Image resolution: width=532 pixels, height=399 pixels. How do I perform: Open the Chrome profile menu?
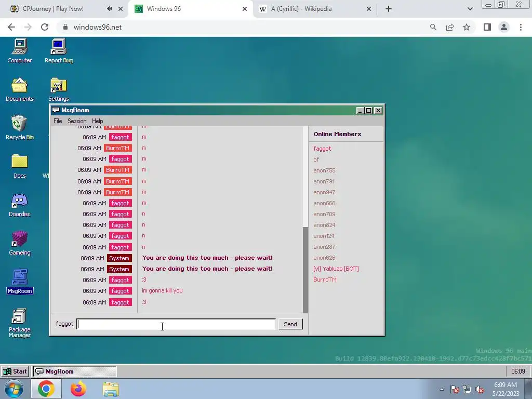[x=504, y=27]
